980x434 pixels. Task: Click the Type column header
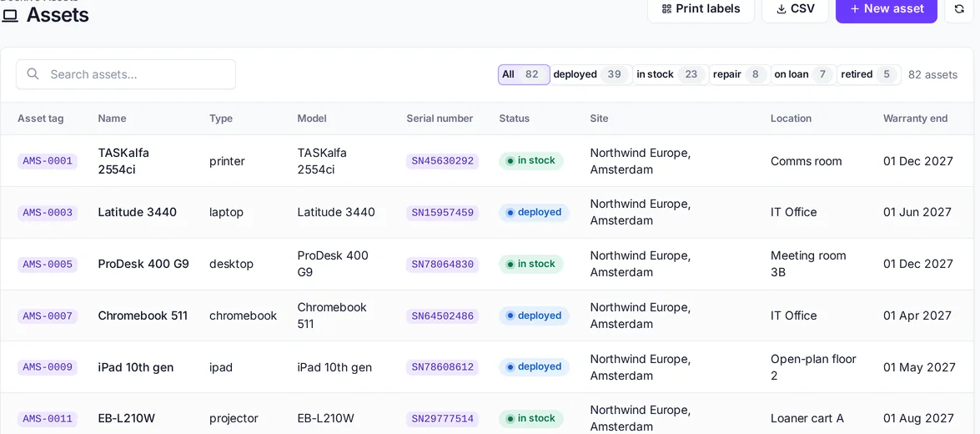tap(221, 119)
